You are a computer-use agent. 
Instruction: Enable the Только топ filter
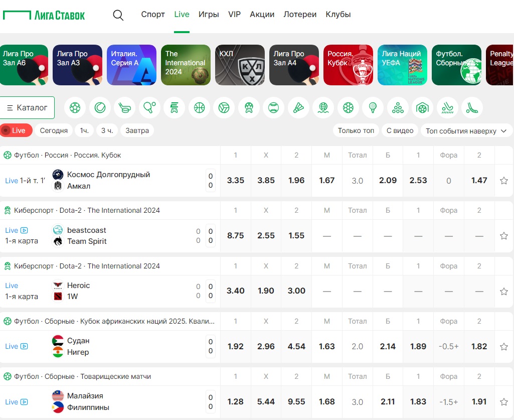(x=356, y=130)
